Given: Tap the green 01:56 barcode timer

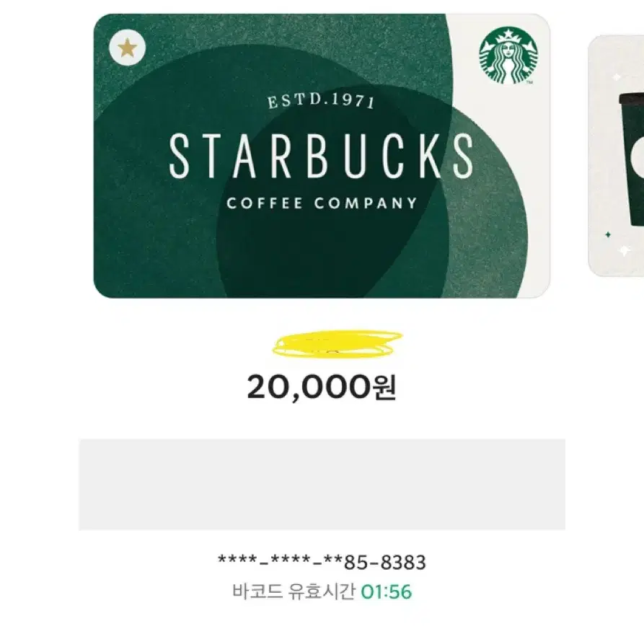Looking at the screenshot, I should pyautogui.click(x=386, y=592).
